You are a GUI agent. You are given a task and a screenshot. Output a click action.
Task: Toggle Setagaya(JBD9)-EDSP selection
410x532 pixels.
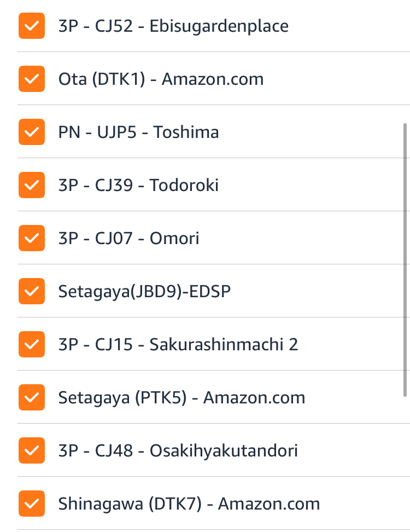[x=31, y=291]
